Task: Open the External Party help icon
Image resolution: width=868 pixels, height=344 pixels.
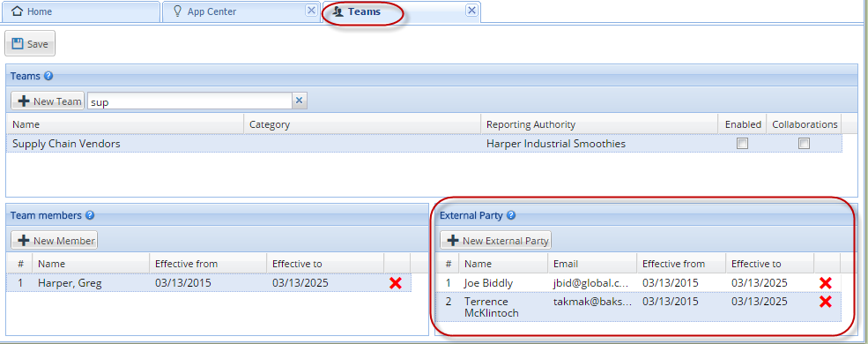Action: [x=511, y=215]
